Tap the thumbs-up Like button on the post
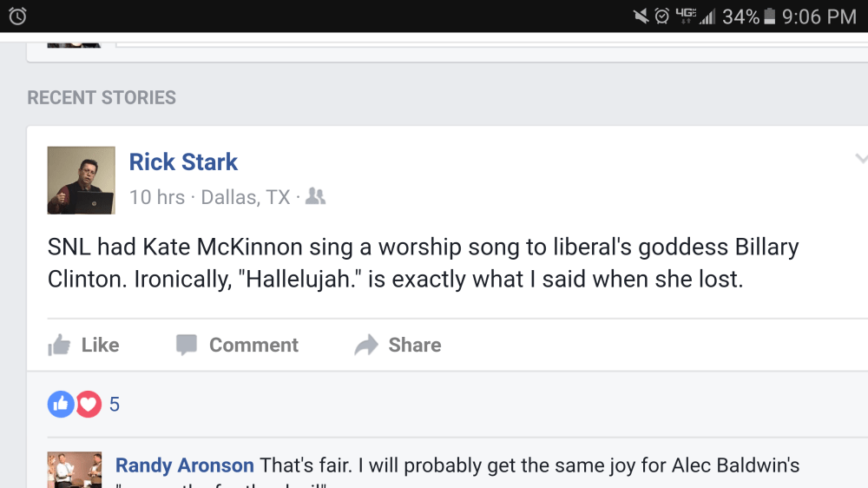 click(x=84, y=346)
